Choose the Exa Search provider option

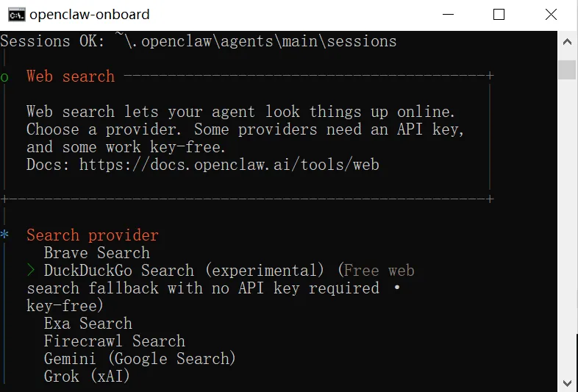(88, 324)
